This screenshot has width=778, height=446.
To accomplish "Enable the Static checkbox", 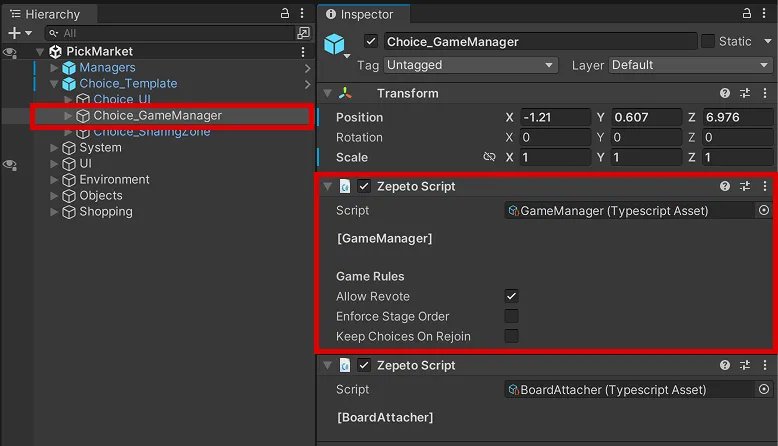I will coord(708,41).
